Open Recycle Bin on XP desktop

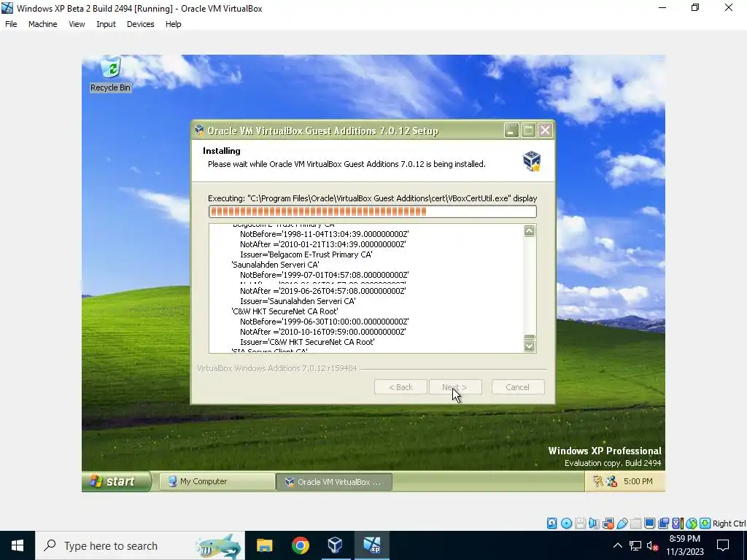coord(111,74)
